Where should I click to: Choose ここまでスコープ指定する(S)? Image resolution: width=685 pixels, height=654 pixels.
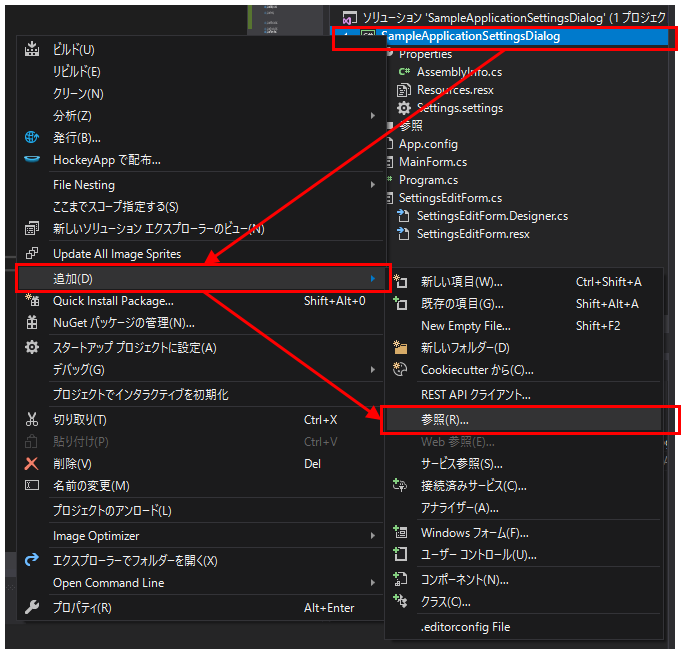pyautogui.click(x=116, y=206)
